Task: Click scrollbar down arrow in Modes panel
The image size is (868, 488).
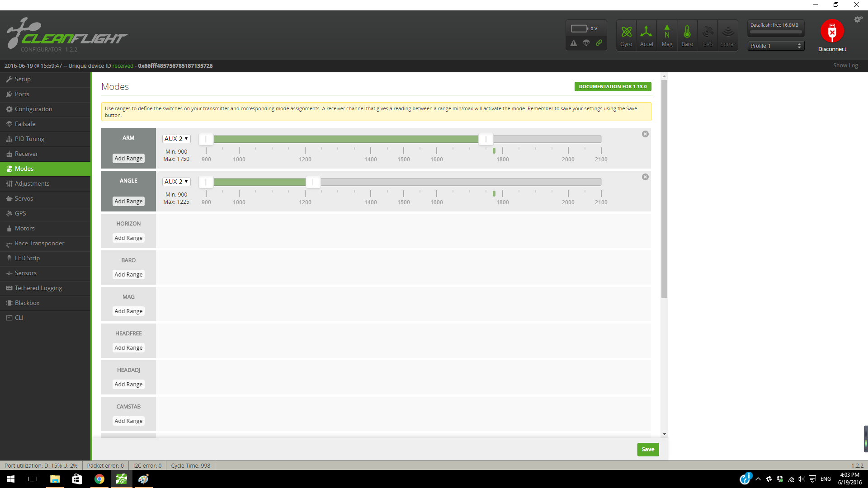Action: pyautogui.click(x=664, y=434)
